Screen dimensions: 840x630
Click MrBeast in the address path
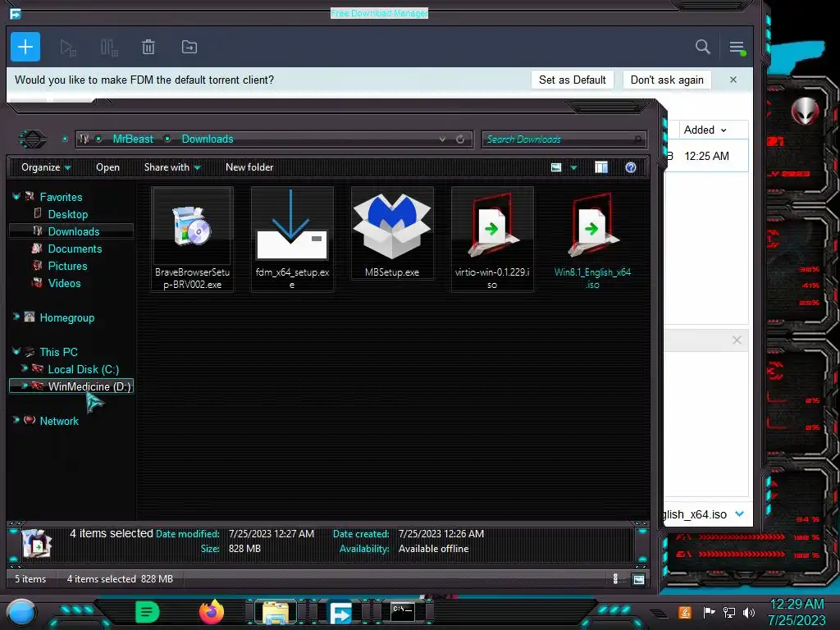tap(133, 139)
